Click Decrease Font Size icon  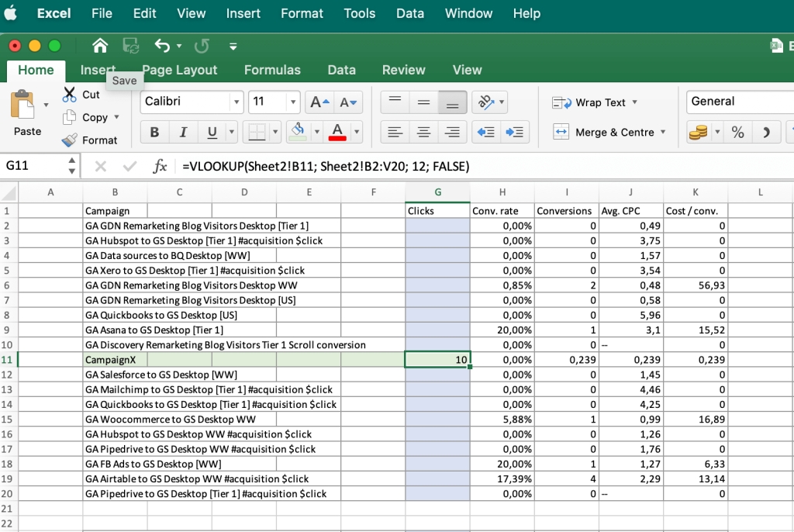click(348, 102)
